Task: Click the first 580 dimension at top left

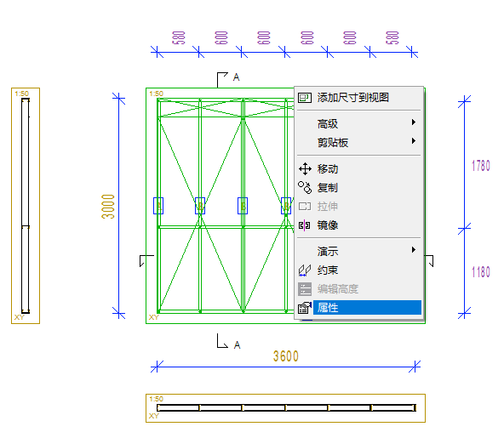Action: click(x=179, y=38)
